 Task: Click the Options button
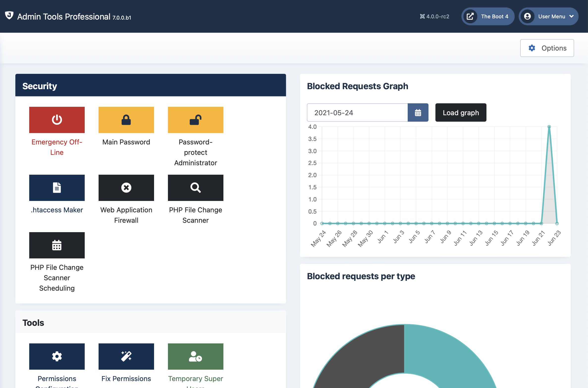pyautogui.click(x=547, y=48)
